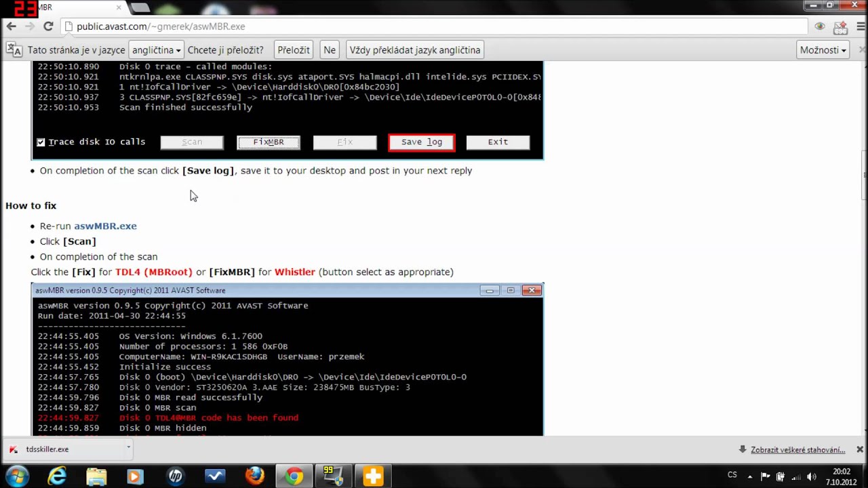This screenshot has height=488, width=868.
Task: Open the volume speaker icon
Action: pyautogui.click(x=812, y=476)
